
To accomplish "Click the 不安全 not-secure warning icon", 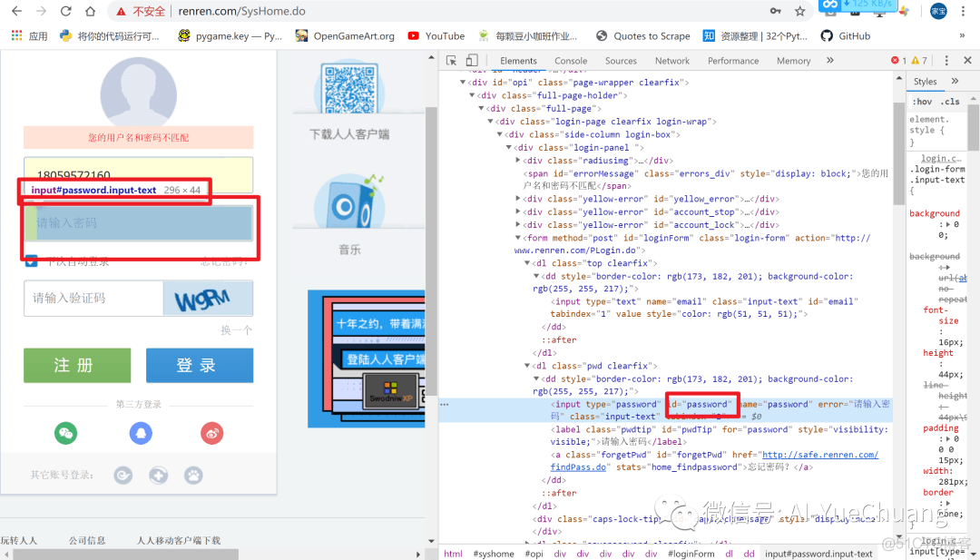I will [122, 11].
